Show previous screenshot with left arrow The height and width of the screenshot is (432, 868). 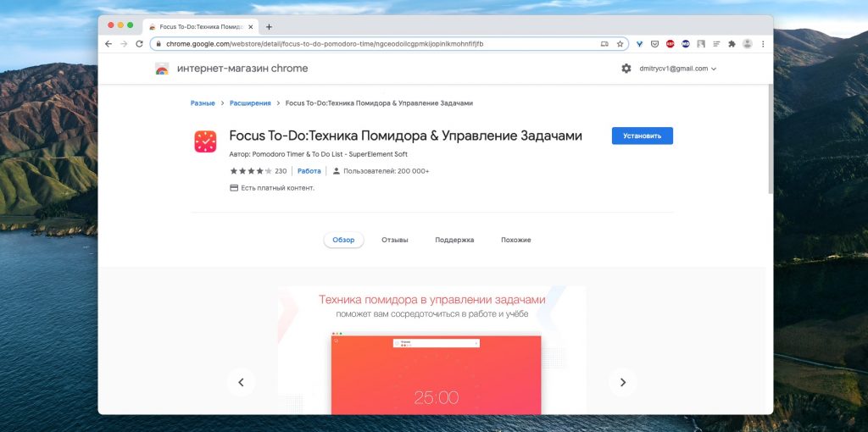tap(242, 382)
